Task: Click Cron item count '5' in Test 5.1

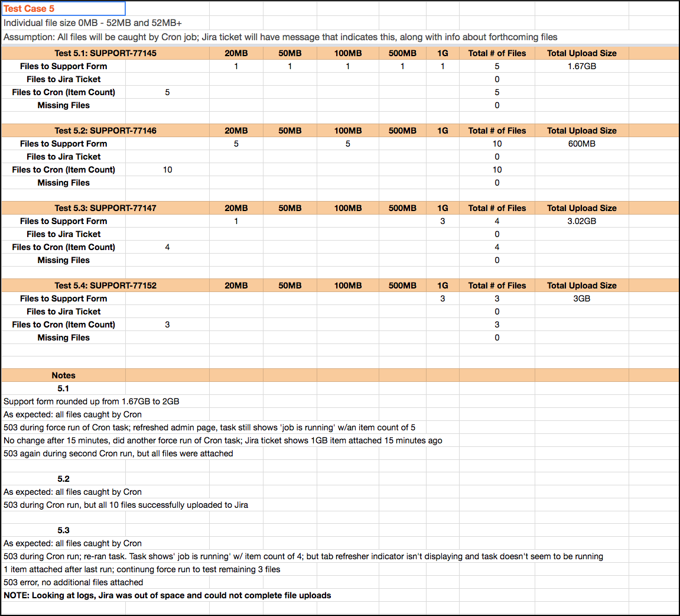Action: click(167, 92)
